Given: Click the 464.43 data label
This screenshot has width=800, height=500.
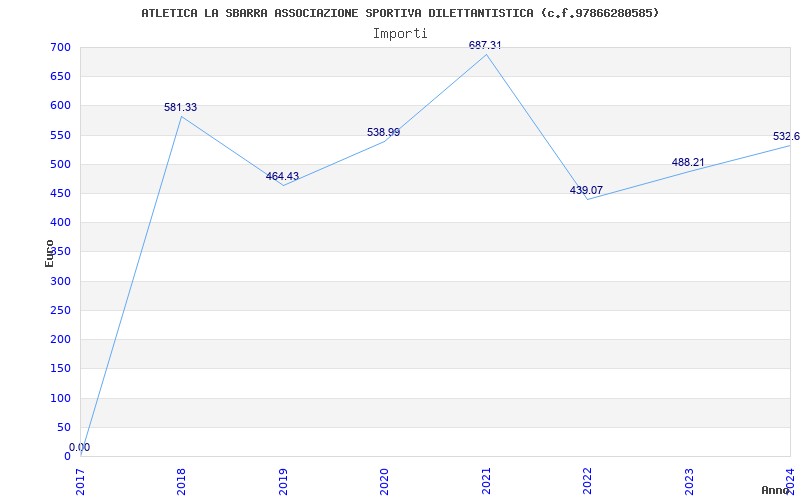Looking at the screenshot, I should point(282,177).
